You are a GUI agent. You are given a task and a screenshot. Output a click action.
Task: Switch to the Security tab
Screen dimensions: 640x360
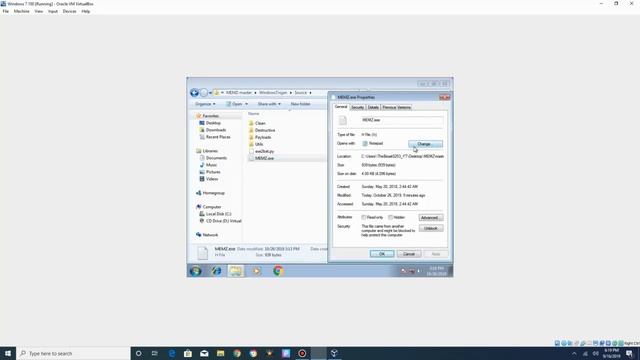[358, 107]
